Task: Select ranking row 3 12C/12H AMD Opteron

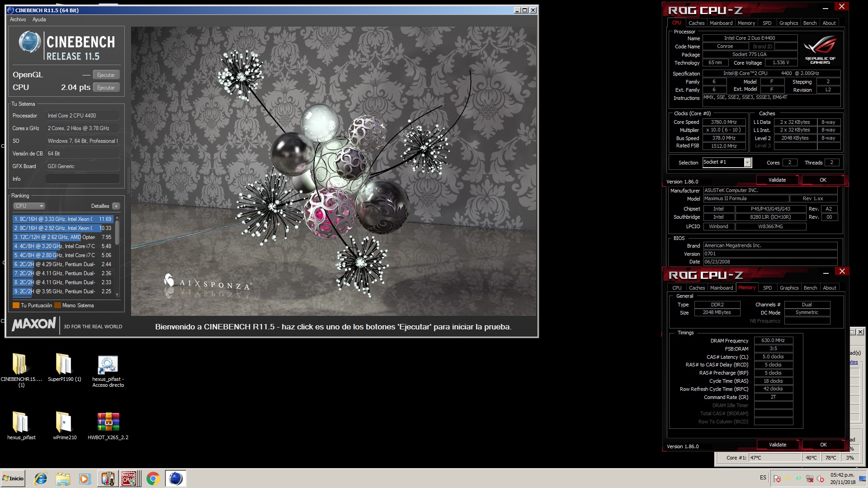Action: click(63, 237)
